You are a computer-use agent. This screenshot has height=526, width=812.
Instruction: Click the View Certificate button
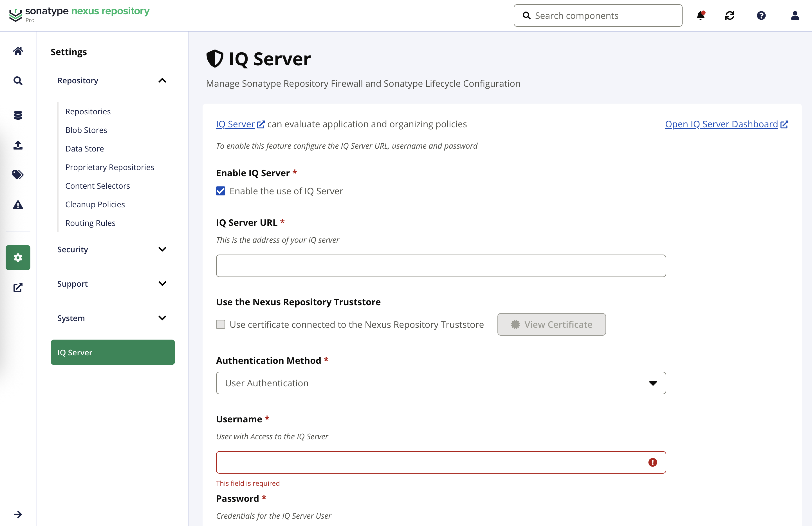(x=551, y=324)
